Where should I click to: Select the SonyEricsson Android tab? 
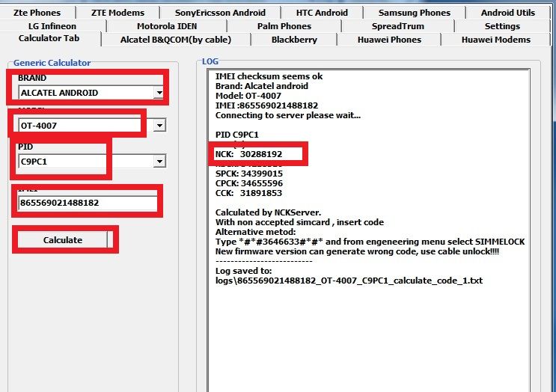click(x=220, y=13)
